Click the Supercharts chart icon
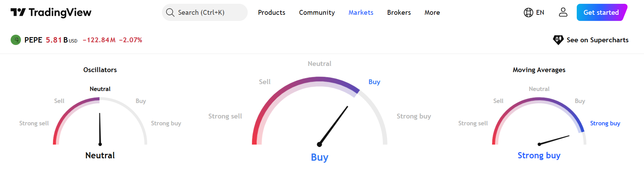The width and height of the screenshot is (644, 193). click(558, 40)
